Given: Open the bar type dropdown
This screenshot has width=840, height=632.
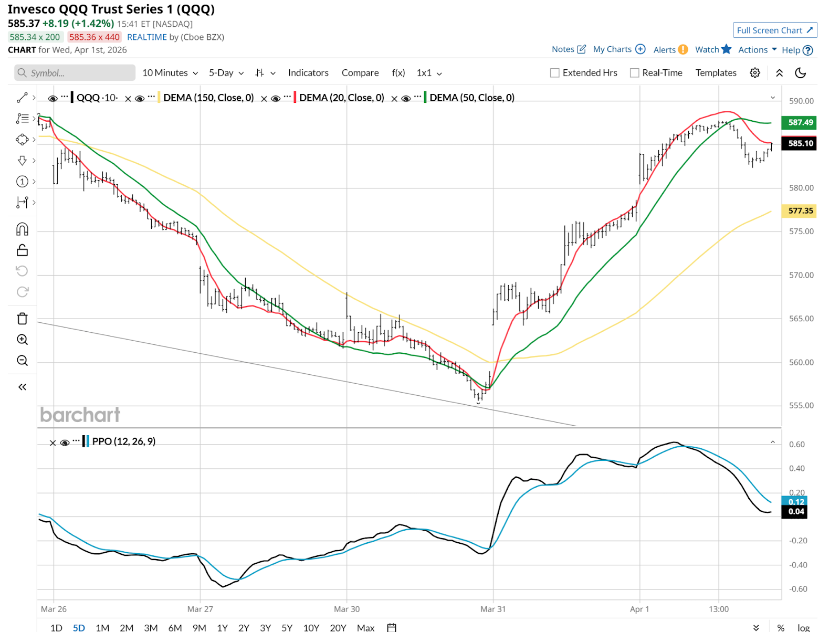Looking at the screenshot, I should coord(265,73).
